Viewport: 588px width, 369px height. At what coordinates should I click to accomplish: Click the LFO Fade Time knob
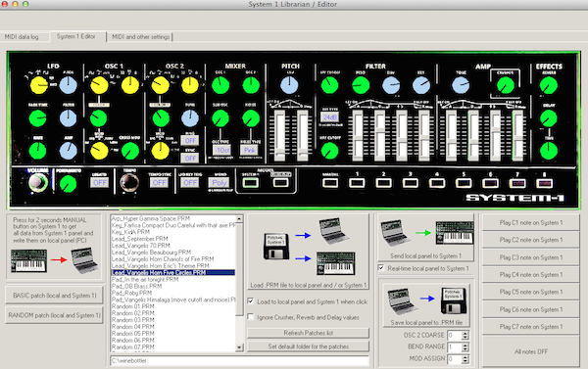click(37, 118)
